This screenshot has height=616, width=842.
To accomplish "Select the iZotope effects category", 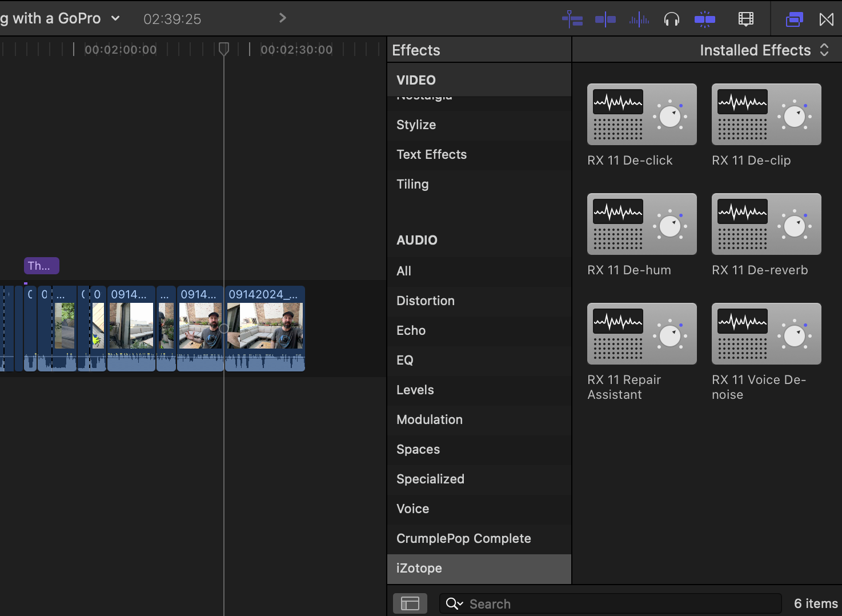I will click(x=419, y=568).
